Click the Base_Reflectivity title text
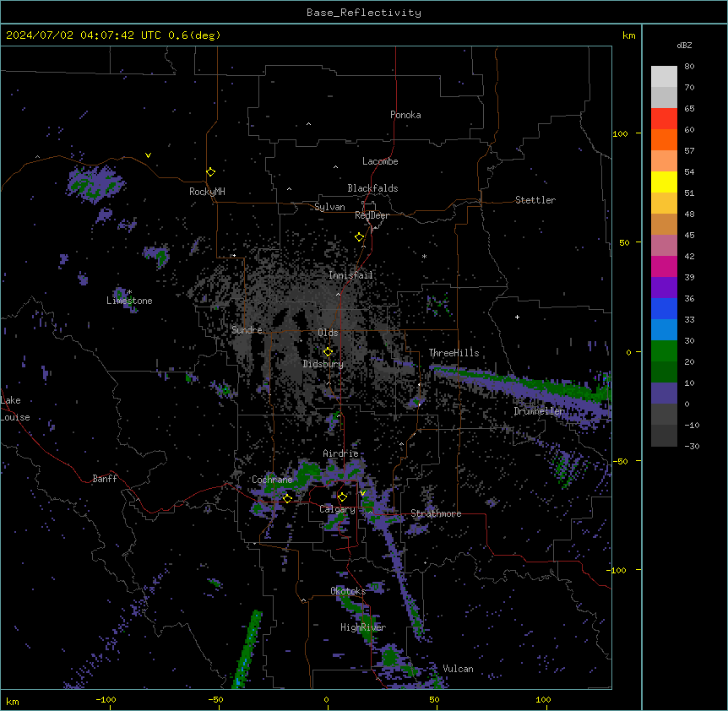Screen dimensions: 728x711 click(364, 13)
